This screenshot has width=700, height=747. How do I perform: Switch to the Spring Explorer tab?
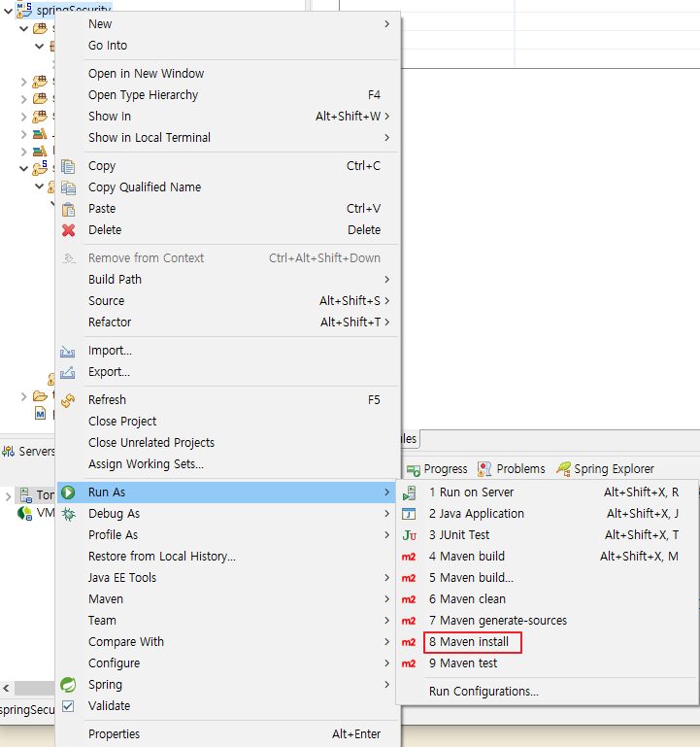coord(605,469)
